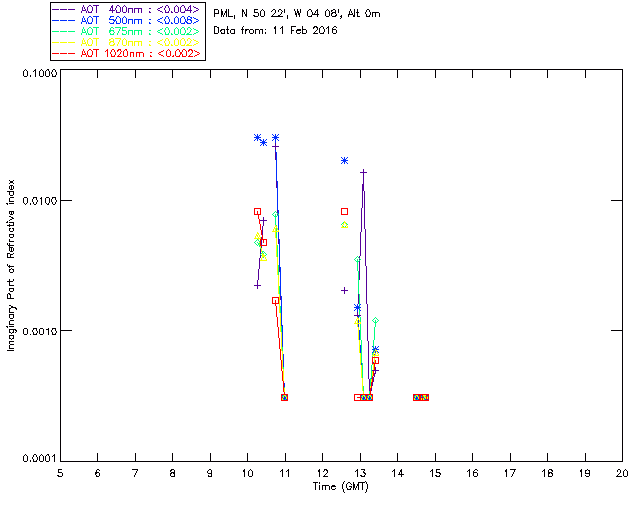Click the AOT 1020nm legend entry

tap(127, 53)
